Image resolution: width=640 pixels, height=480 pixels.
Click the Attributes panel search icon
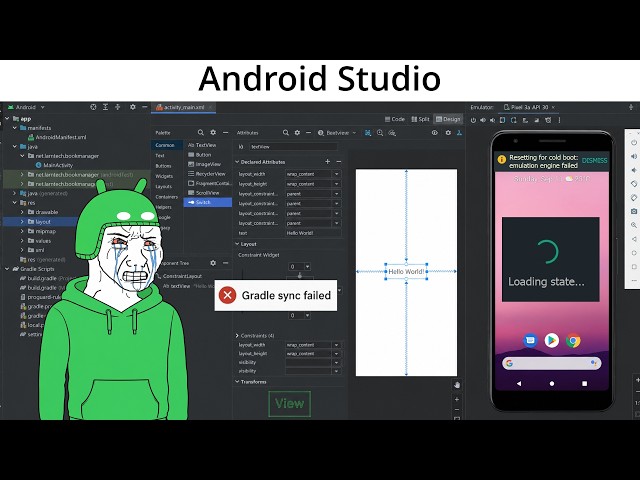tap(286, 133)
